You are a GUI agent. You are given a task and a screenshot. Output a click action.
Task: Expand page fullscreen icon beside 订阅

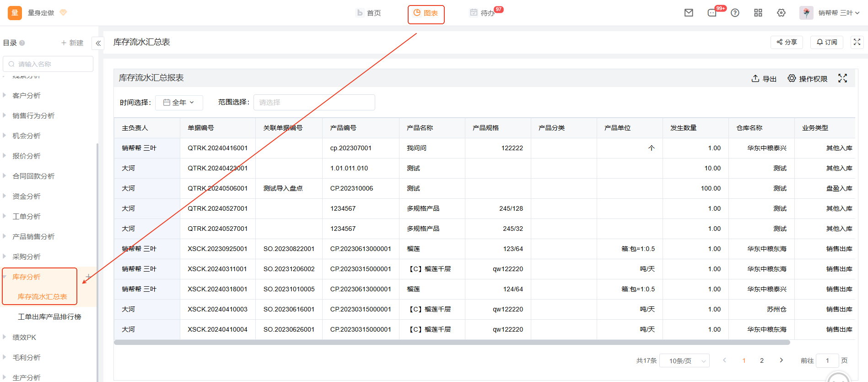857,42
